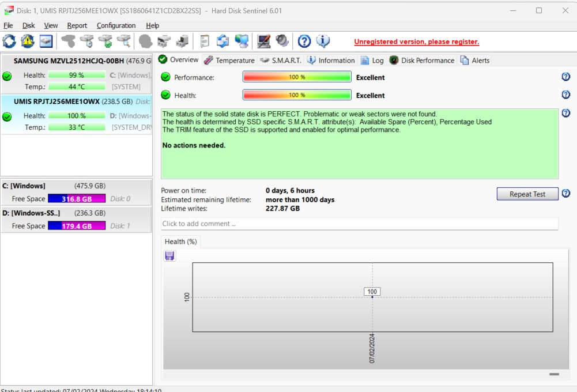Click the refresh disk status toolbar icon
This screenshot has width=577, height=392.
9,41
